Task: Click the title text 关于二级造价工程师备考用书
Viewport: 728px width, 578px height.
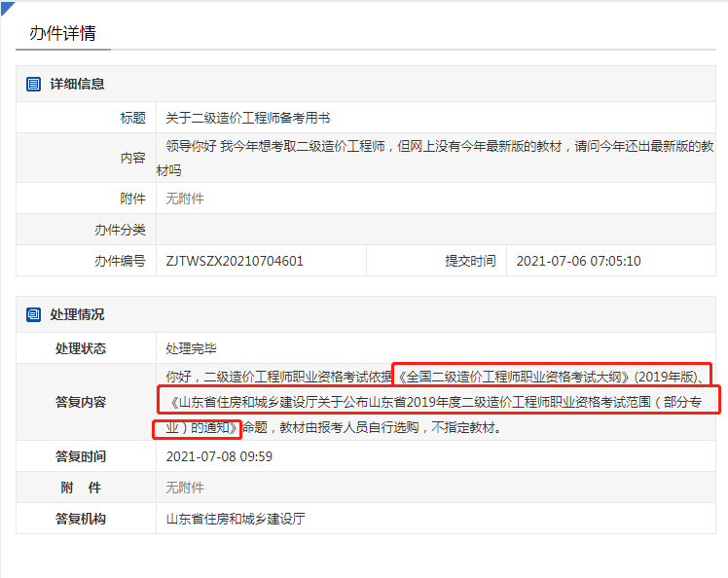Action: [x=248, y=118]
